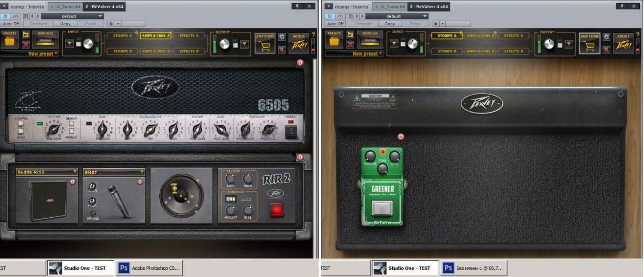Open default preset dropdown in left window
The image size is (644, 277).
pos(73,16)
